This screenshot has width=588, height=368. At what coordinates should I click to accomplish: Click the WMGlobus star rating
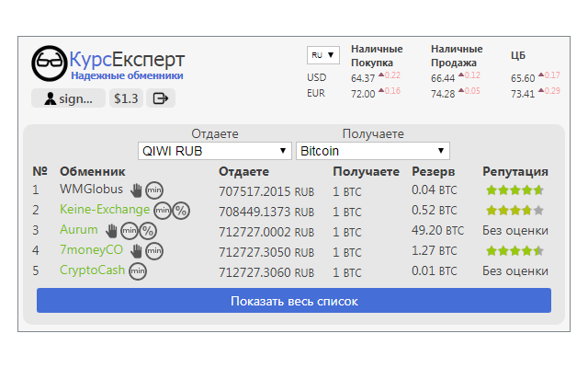tap(514, 190)
